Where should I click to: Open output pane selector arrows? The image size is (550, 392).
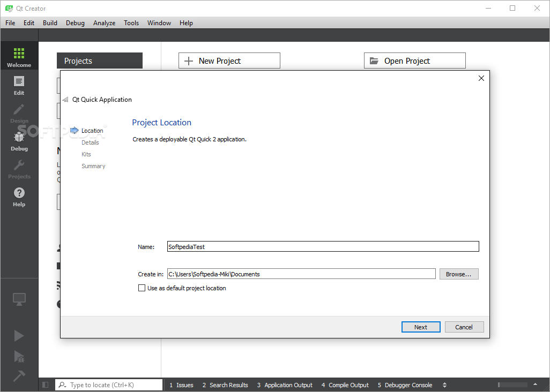pyautogui.click(x=444, y=385)
